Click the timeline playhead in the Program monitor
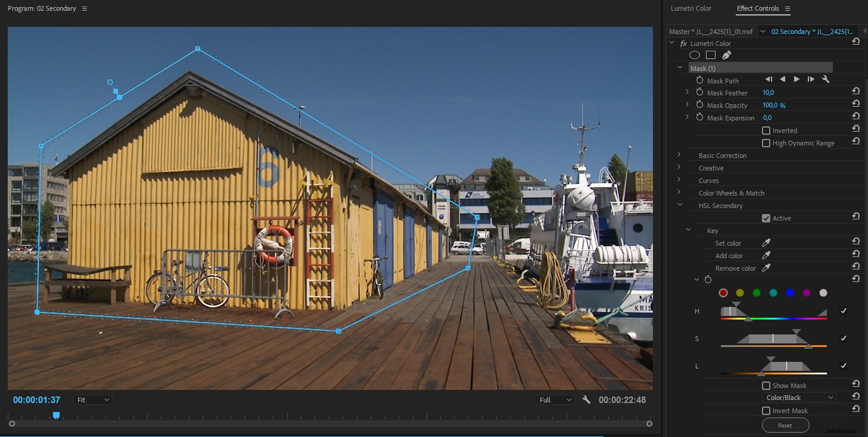Viewport: 868px width, 437px height. [x=57, y=415]
